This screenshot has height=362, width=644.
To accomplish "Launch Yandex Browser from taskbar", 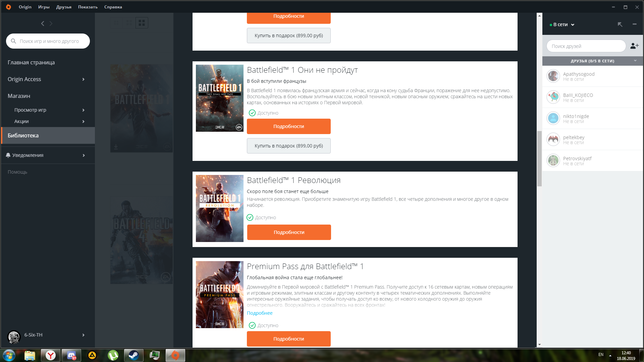I will pyautogui.click(x=51, y=355).
